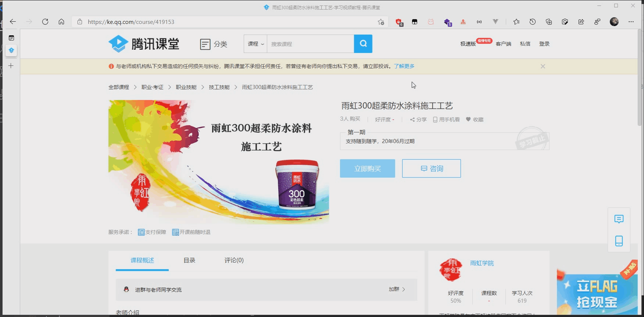View site info lock icon
The height and width of the screenshot is (317, 644).
80,22
